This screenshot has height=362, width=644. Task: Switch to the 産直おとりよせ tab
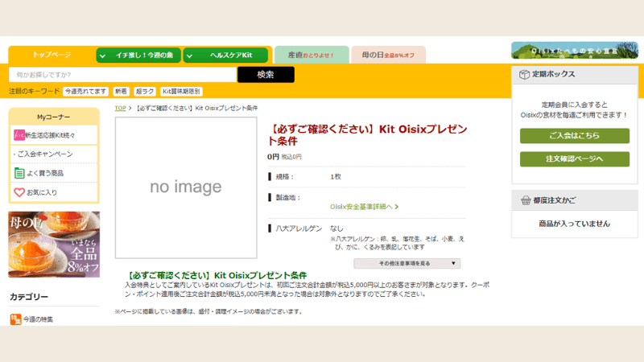(312, 55)
